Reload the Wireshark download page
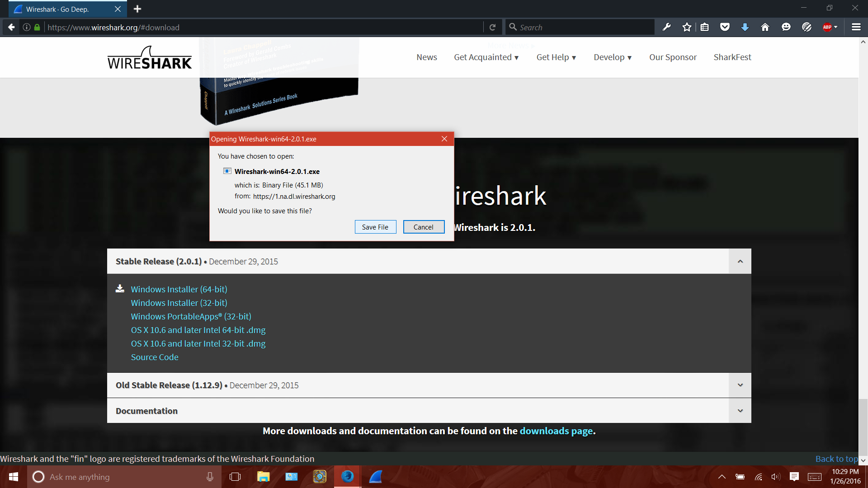This screenshot has width=868, height=488. click(x=493, y=27)
